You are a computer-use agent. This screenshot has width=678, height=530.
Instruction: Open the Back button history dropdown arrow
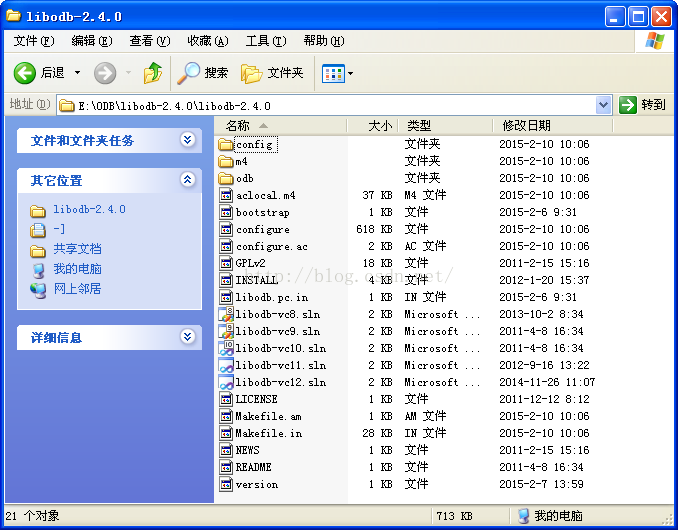(x=77, y=73)
